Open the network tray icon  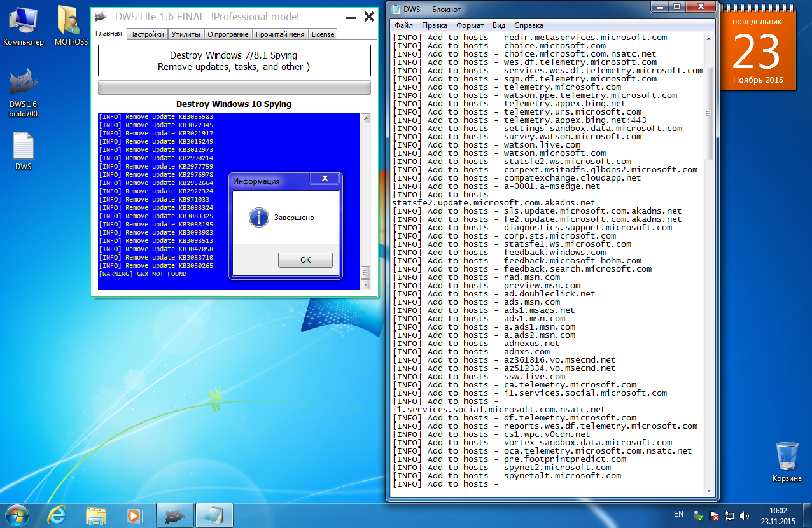(x=729, y=515)
